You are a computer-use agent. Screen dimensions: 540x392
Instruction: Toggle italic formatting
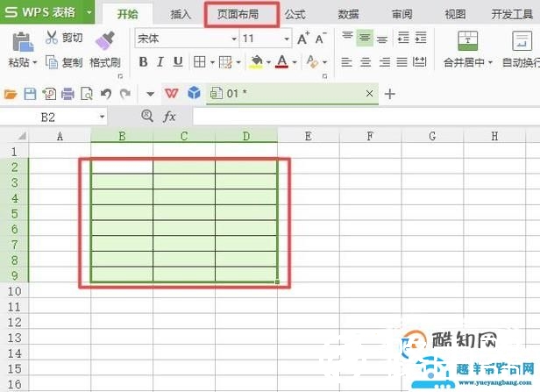click(x=160, y=62)
